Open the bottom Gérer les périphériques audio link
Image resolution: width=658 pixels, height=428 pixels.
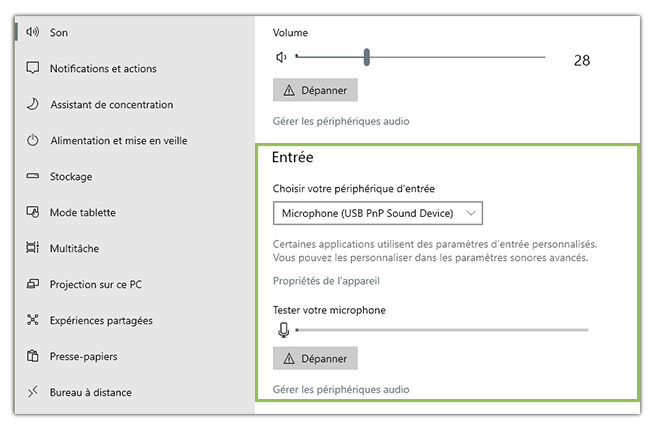tap(341, 389)
